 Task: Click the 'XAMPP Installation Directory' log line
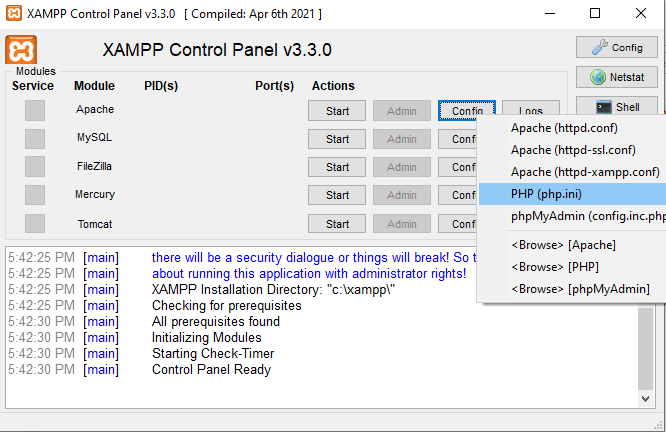(x=273, y=290)
